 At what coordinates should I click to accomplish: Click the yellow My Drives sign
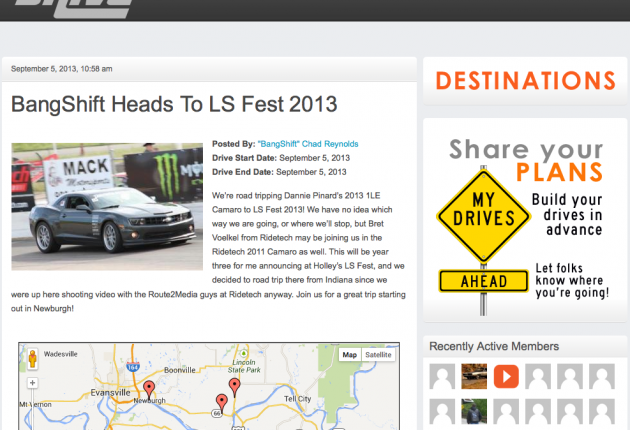pos(484,217)
